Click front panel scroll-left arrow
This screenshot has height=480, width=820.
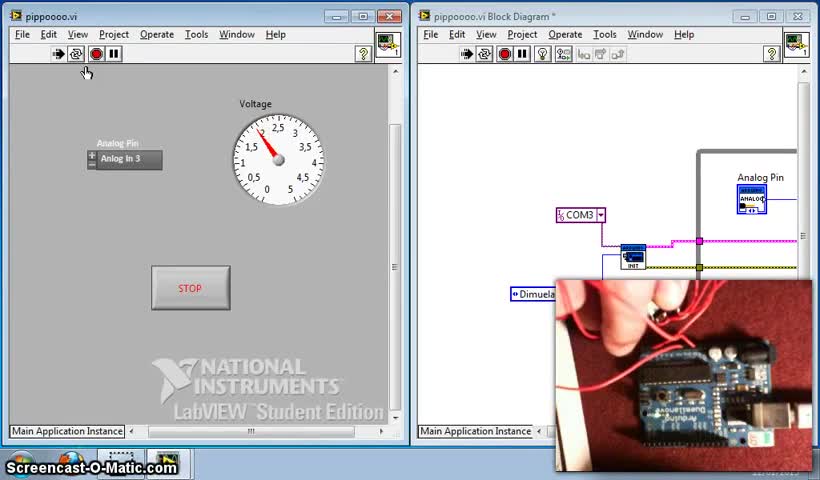pos(131,431)
